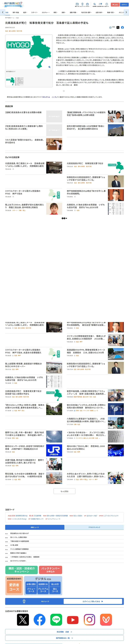Open the official Instagram account icon
129x644 pixels.
click(89, 620)
